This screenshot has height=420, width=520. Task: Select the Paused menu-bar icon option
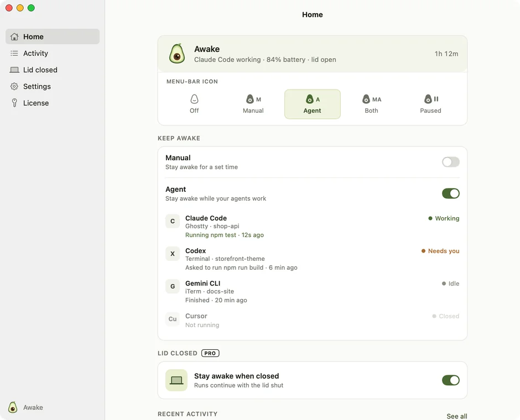430,104
